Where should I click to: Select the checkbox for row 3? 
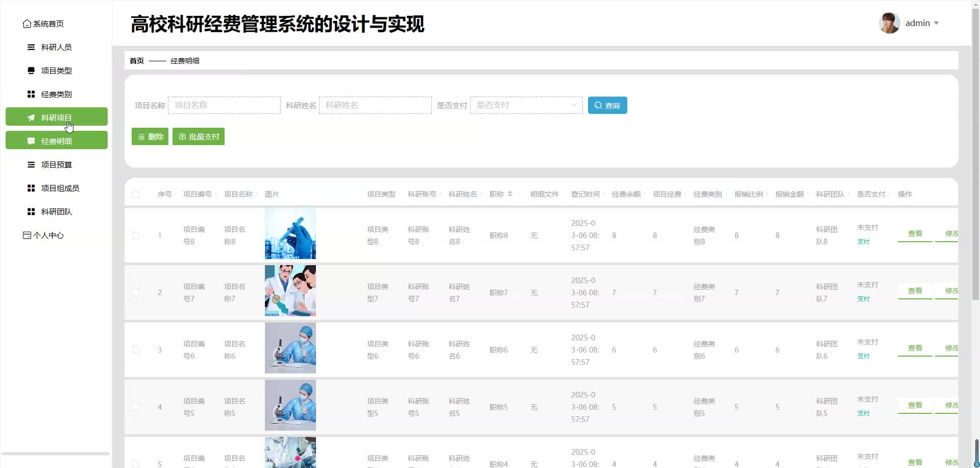click(136, 350)
